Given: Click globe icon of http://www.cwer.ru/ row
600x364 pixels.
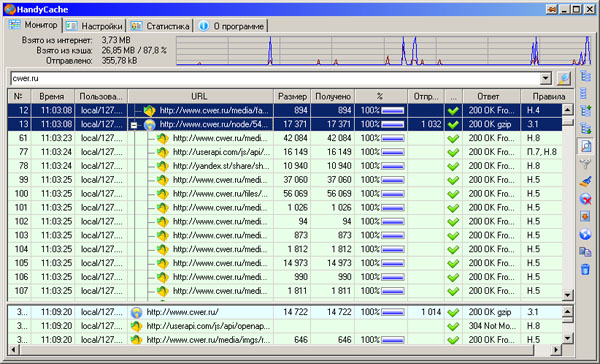Looking at the screenshot, I should (136, 312).
